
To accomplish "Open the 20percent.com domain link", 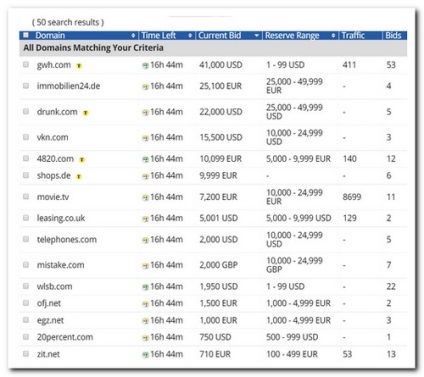I will click(x=65, y=337).
